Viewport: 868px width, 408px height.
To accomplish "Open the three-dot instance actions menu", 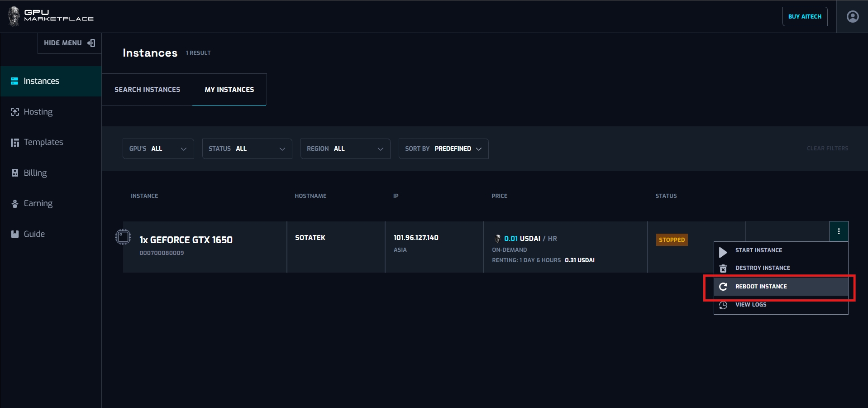I will click(x=838, y=231).
